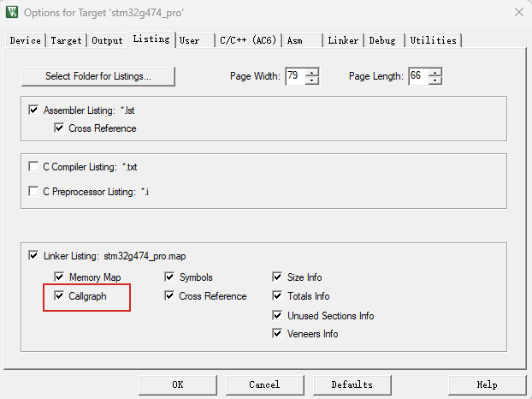Click the Page Width value field
This screenshot has height=399, width=532.
point(295,76)
